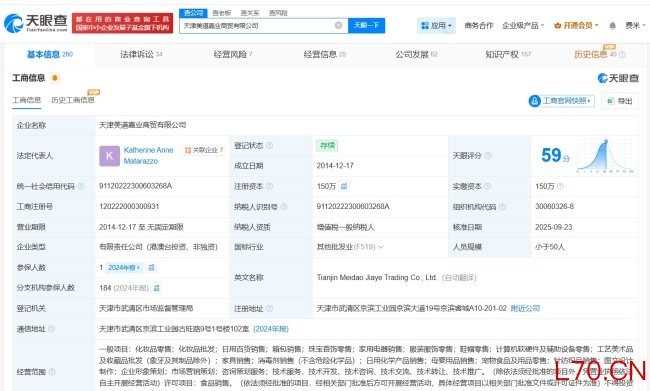Click the (2024年报) link after 通信地址
Viewport: 650px width, 391px height.
pos(271,329)
